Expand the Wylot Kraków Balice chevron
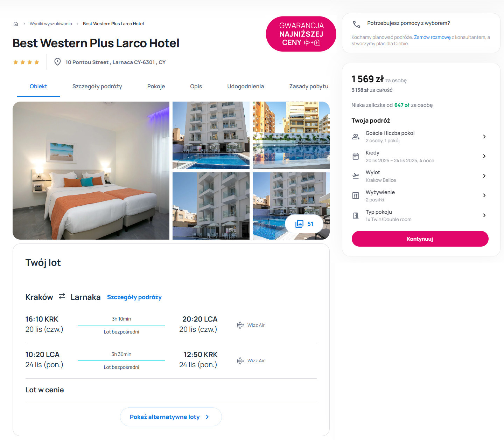Screen dimensions: 504x440 pos(484,176)
